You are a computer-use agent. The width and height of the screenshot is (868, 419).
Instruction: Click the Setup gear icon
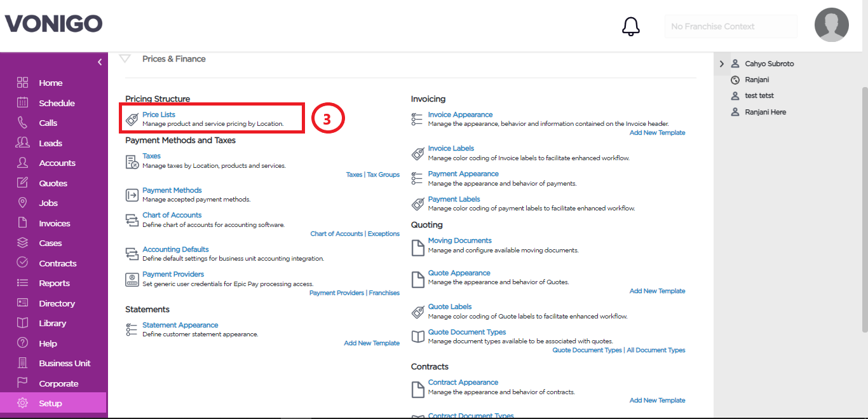coord(23,403)
